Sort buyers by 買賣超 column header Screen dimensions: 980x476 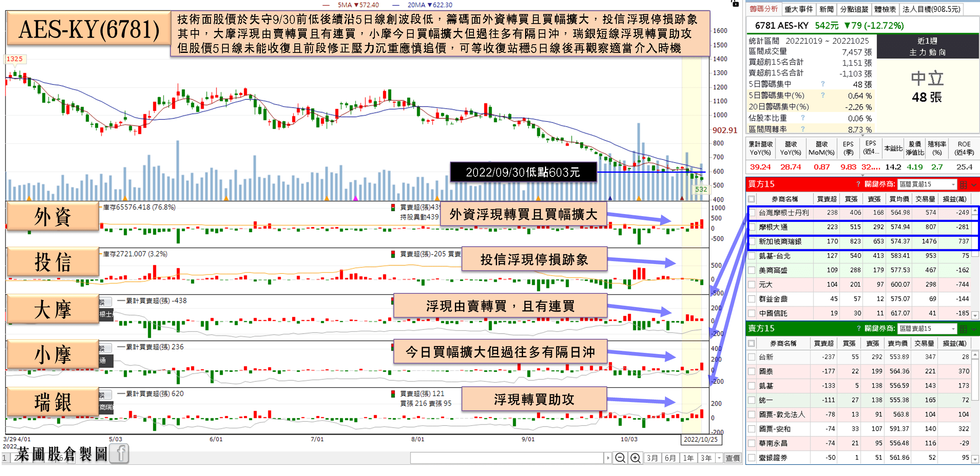click(827, 199)
